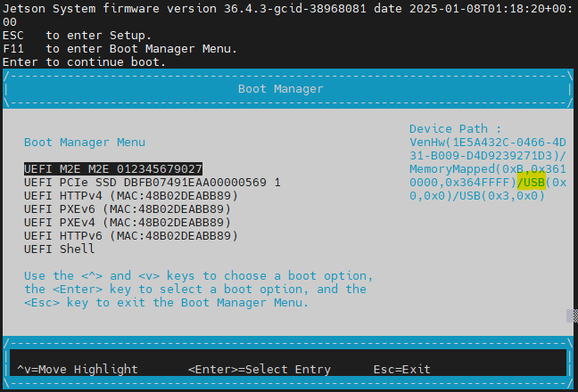Click the Esc=Exit hint

click(x=401, y=369)
